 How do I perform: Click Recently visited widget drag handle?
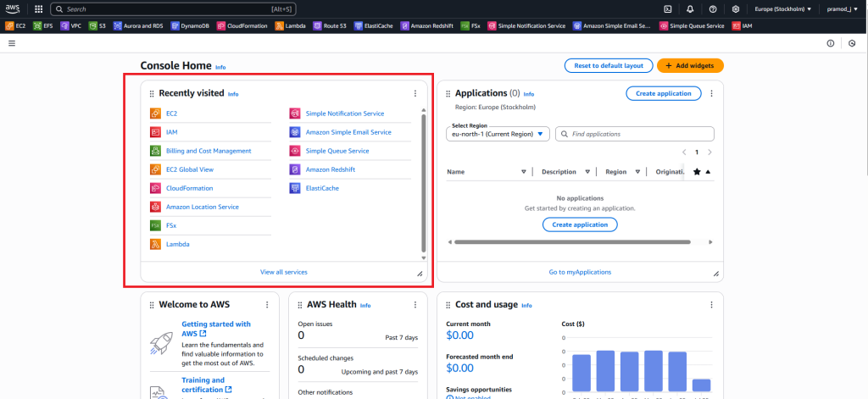152,94
